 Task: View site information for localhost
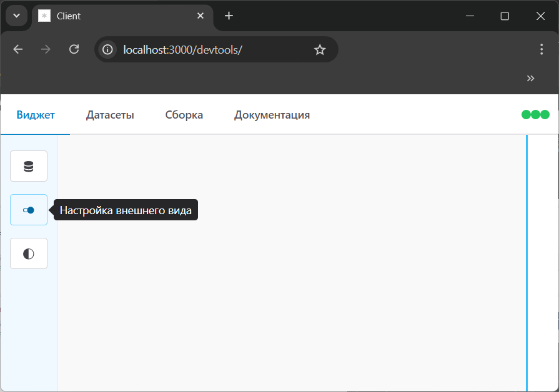pos(108,49)
